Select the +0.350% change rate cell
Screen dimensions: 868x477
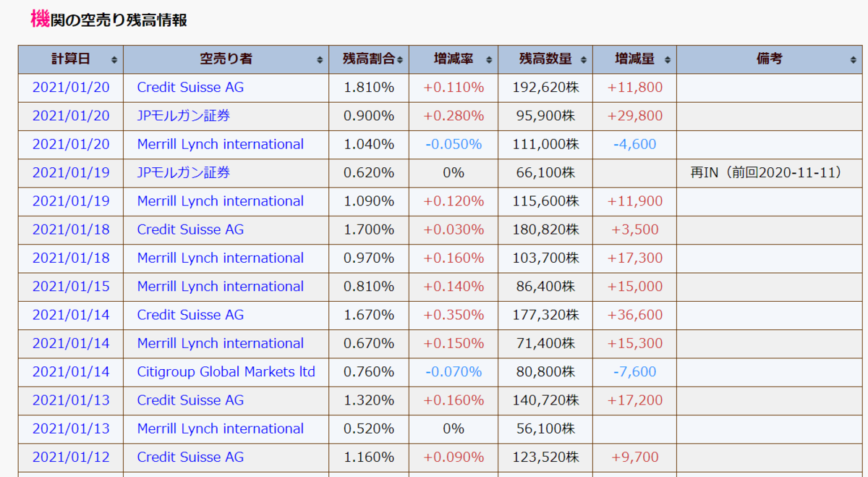(x=454, y=315)
